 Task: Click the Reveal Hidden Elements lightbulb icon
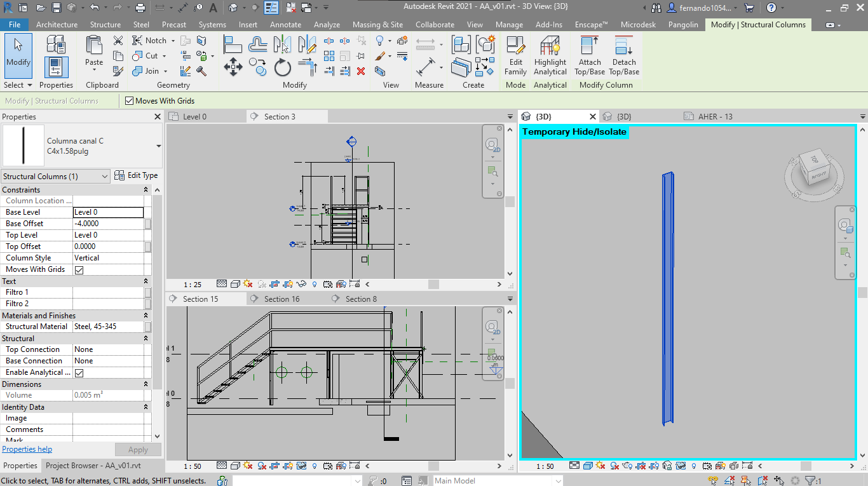click(x=693, y=466)
